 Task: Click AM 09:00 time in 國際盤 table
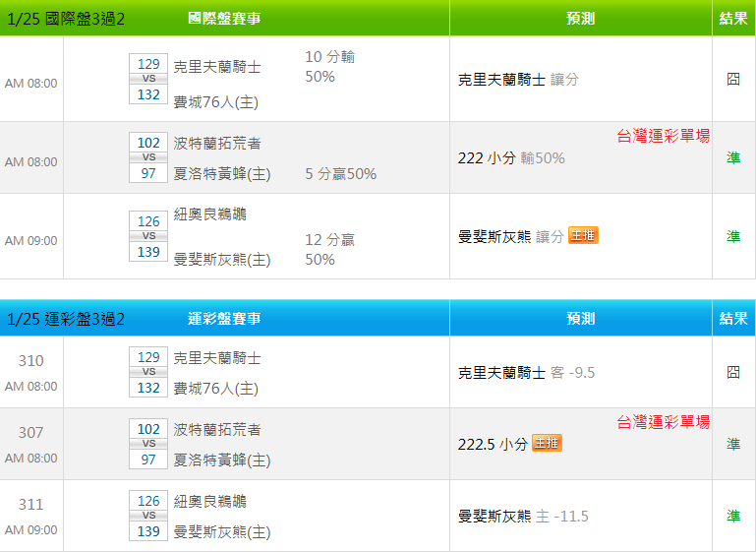point(30,240)
